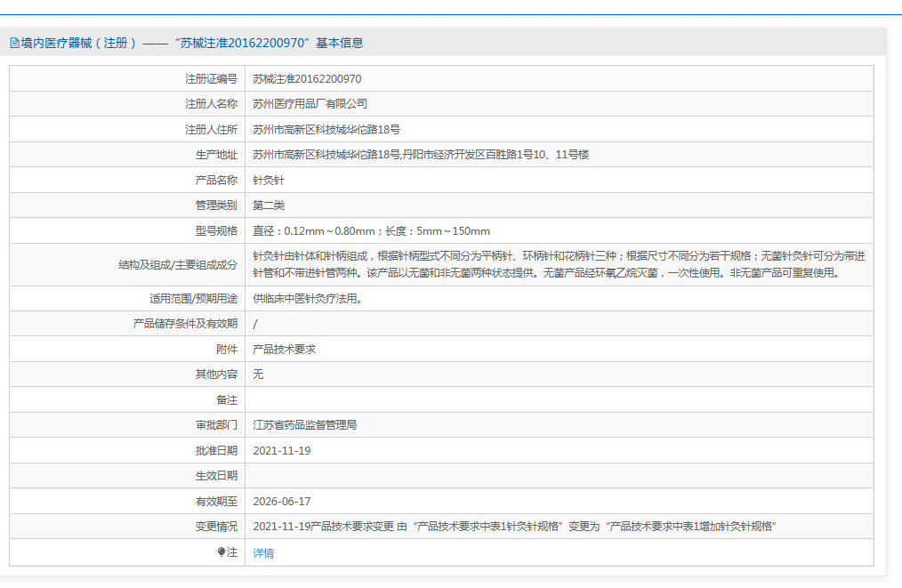The width and height of the screenshot is (902, 588).
Task: Click registrant name 苏州医疗用品厂有限公司
Action: tap(310, 104)
